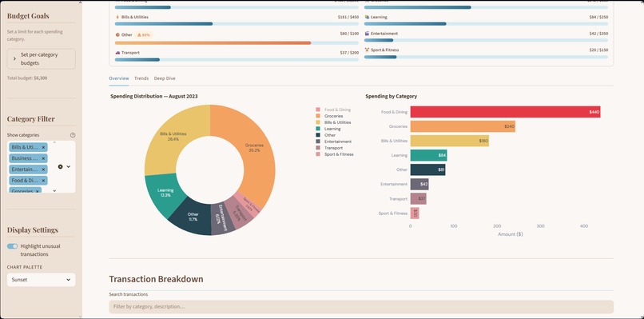Screen dimensions: 644x319
Task: Toggle Other legend entry
Action: (326, 135)
